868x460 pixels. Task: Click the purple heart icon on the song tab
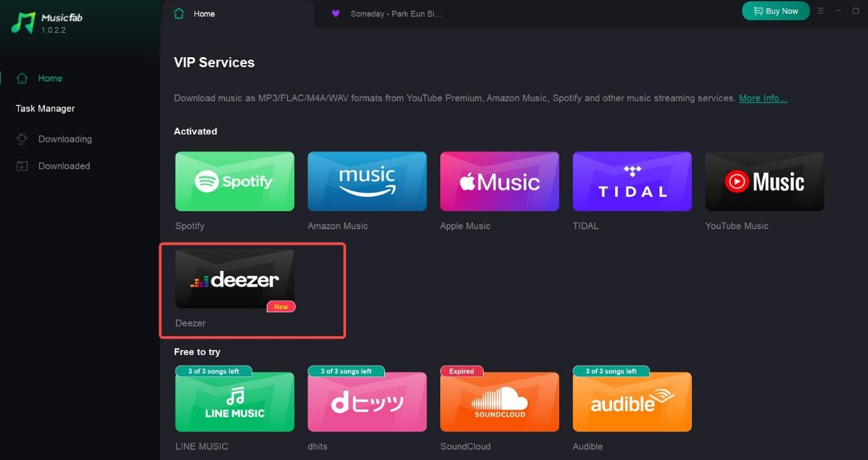pos(336,14)
